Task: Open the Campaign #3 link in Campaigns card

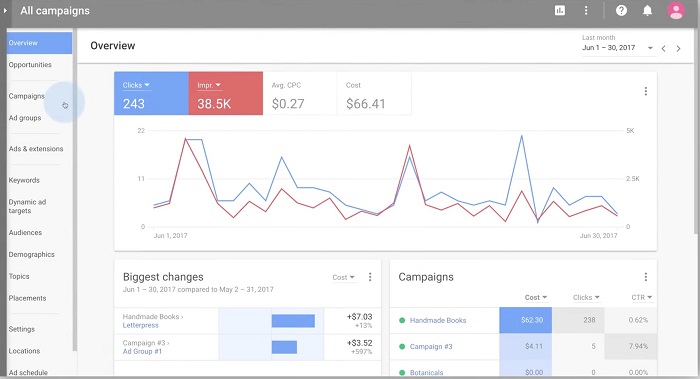Action: (x=431, y=346)
